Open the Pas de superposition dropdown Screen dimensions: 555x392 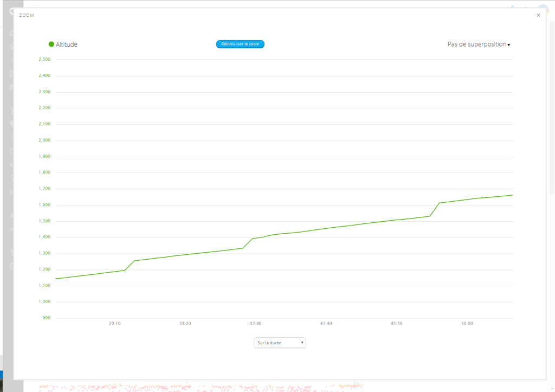click(477, 44)
